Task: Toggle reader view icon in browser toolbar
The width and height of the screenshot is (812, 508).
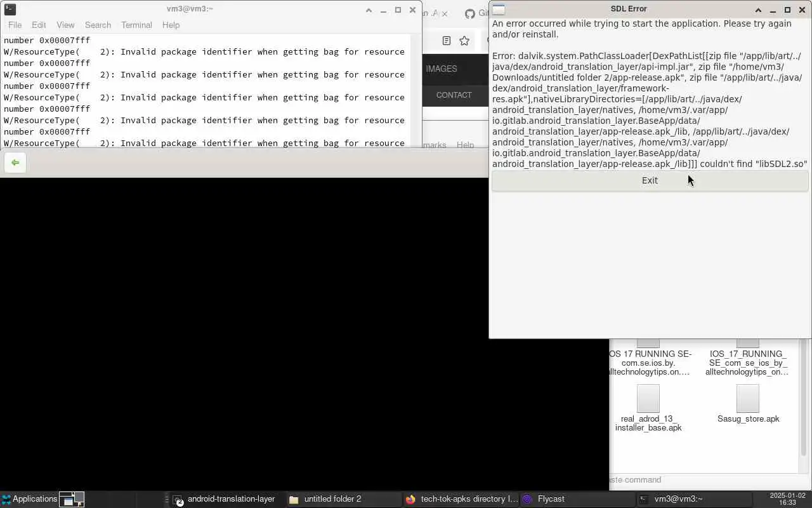Action: click(447, 41)
